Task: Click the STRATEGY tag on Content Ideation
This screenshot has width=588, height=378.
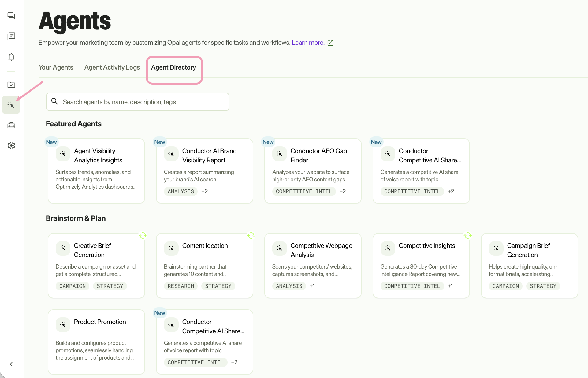Action: (218, 286)
